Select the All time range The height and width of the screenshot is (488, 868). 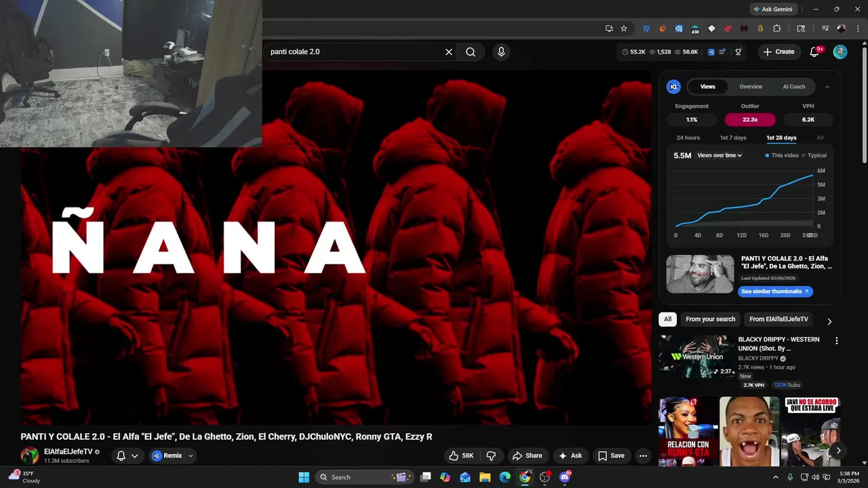[x=820, y=138]
